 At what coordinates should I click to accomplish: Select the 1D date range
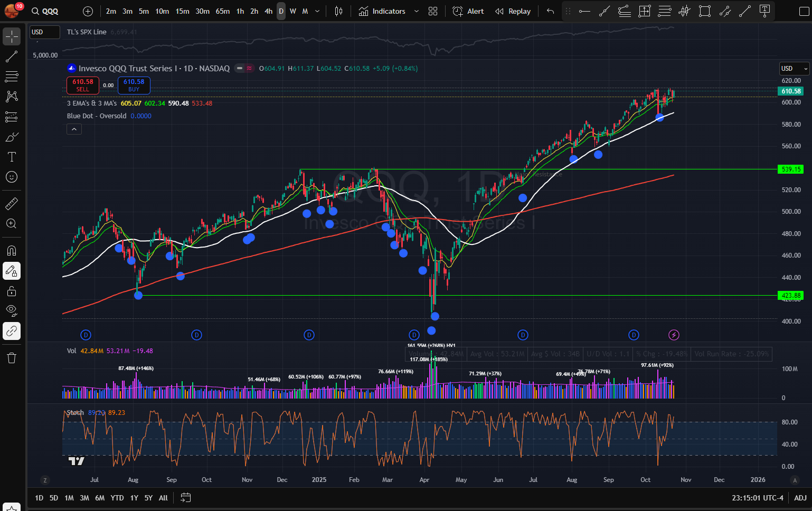coord(39,498)
